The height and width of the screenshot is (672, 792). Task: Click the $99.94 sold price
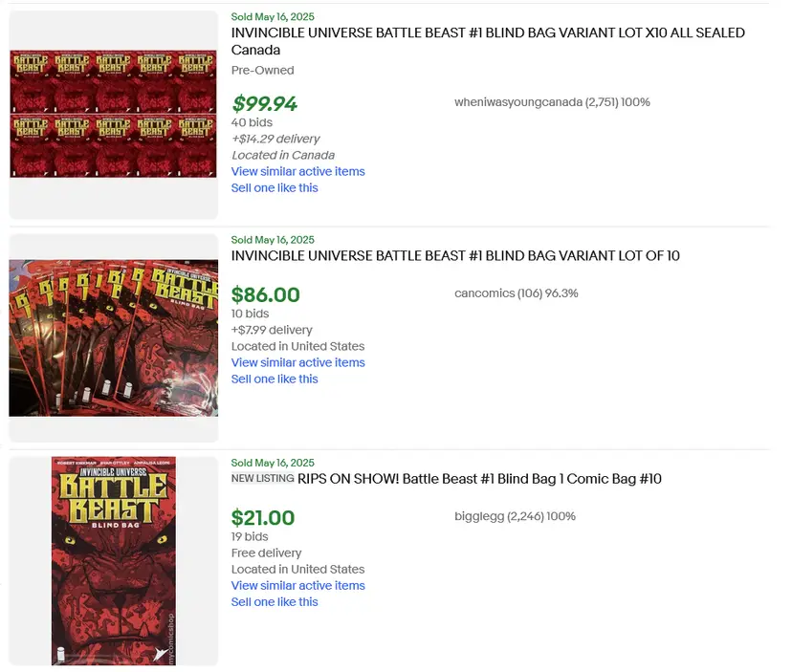point(264,103)
